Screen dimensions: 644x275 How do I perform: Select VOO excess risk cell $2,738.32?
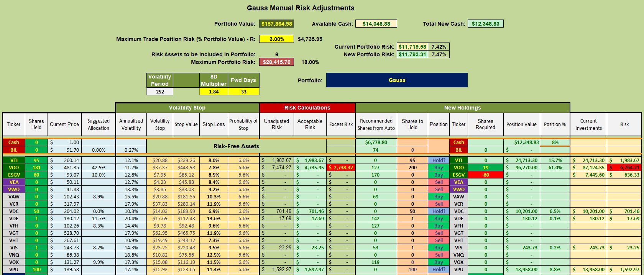tap(341, 167)
